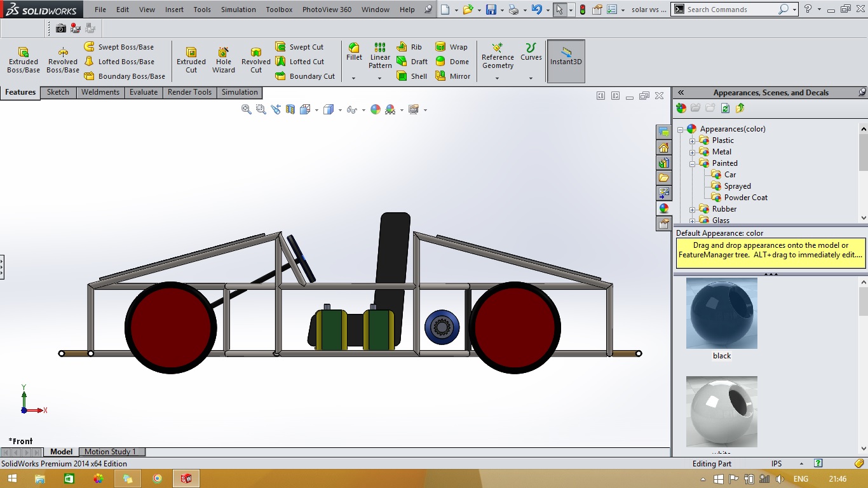The height and width of the screenshot is (488, 868).
Task: Pick the Lofted Cut tool
Action: [x=299, y=62]
